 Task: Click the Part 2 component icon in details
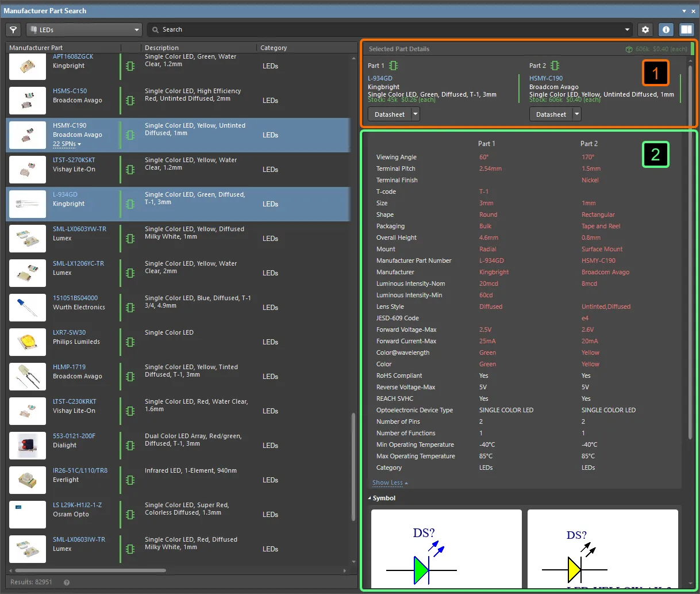(555, 66)
